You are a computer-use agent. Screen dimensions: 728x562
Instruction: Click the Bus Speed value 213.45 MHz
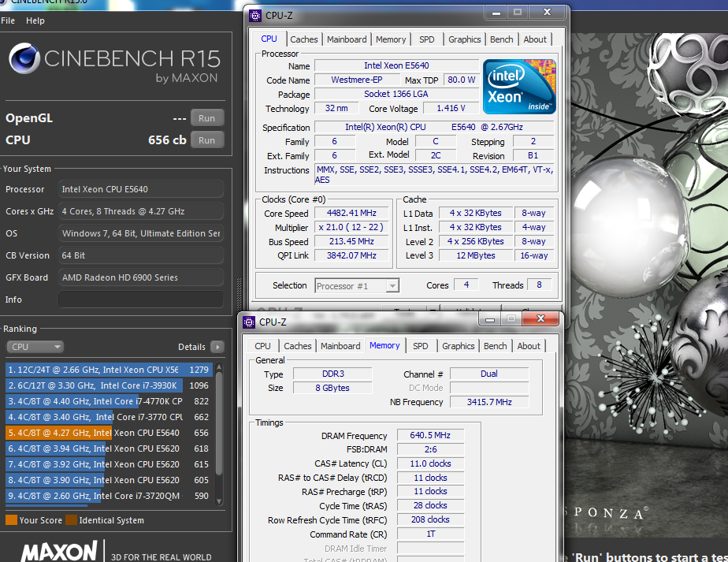click(x=351, y=241)
